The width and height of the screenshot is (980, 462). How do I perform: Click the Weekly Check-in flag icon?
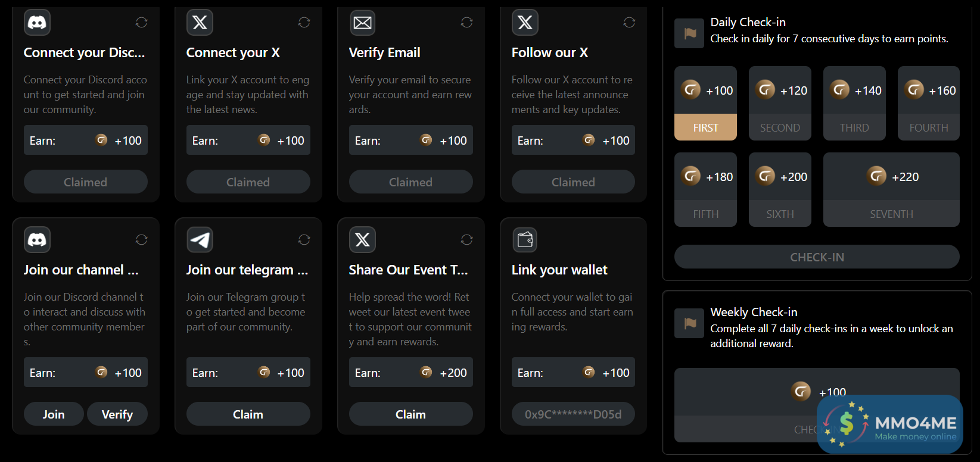click(689, 323)
